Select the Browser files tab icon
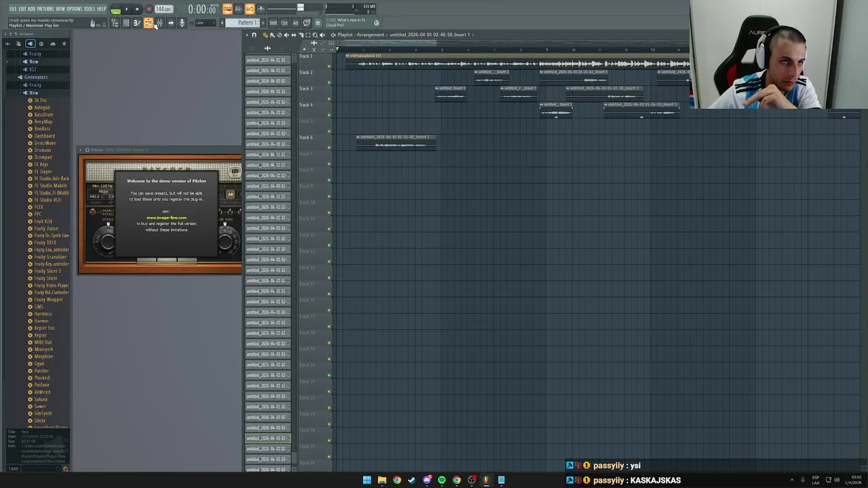This screenshot has width=868, height=488. pos(18,44)
